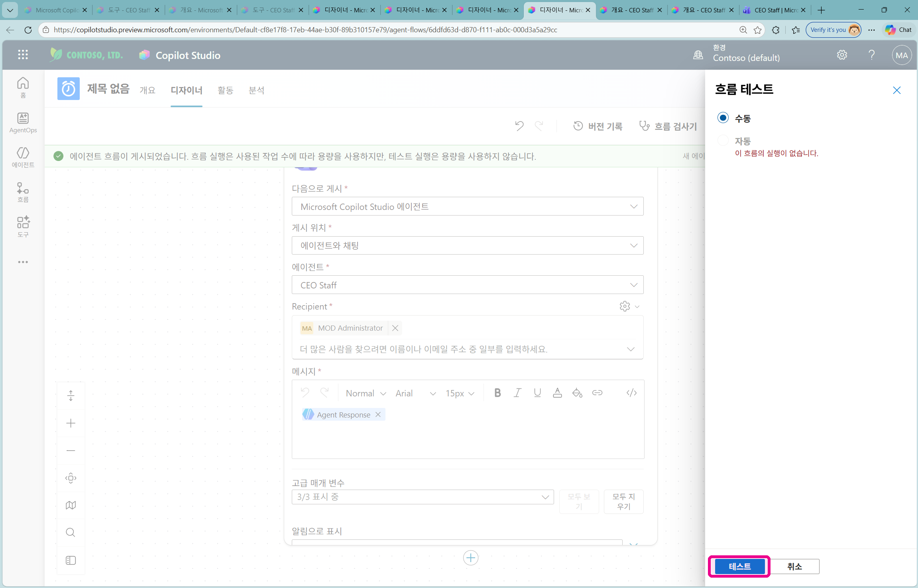Switch to the 활동 tab
This screenshot has height=588, width=918.
(225, 90)
